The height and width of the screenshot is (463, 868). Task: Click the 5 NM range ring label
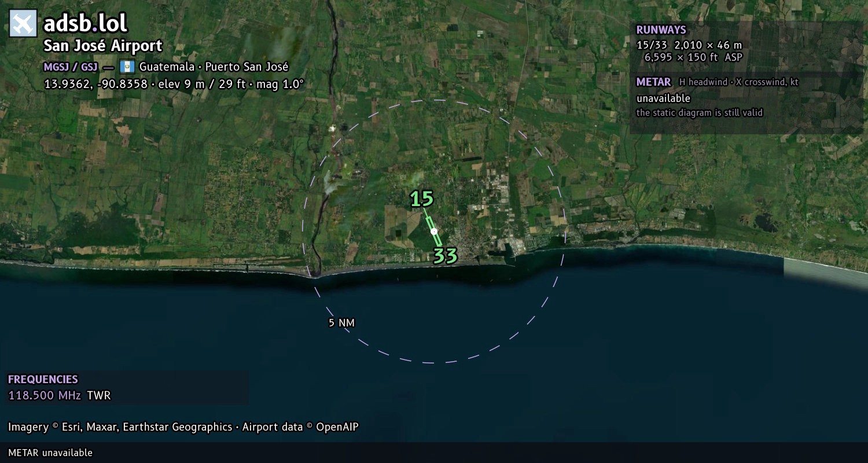point(341,323)
